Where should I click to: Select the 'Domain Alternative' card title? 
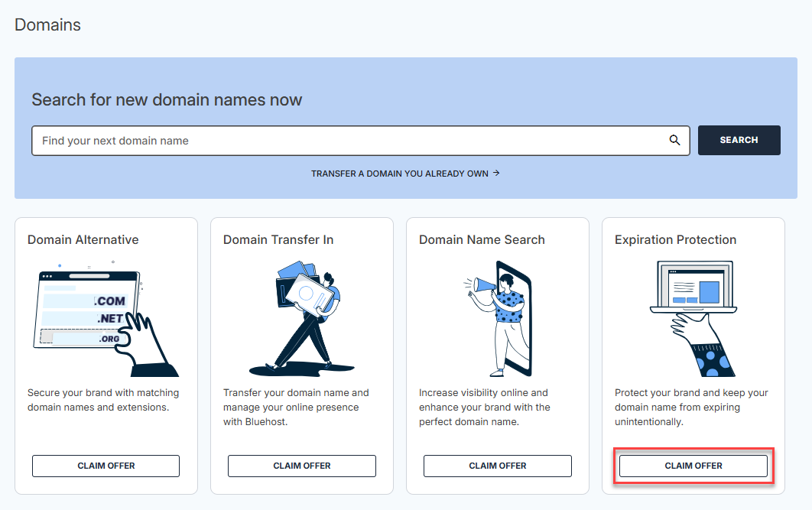[83, 240]
